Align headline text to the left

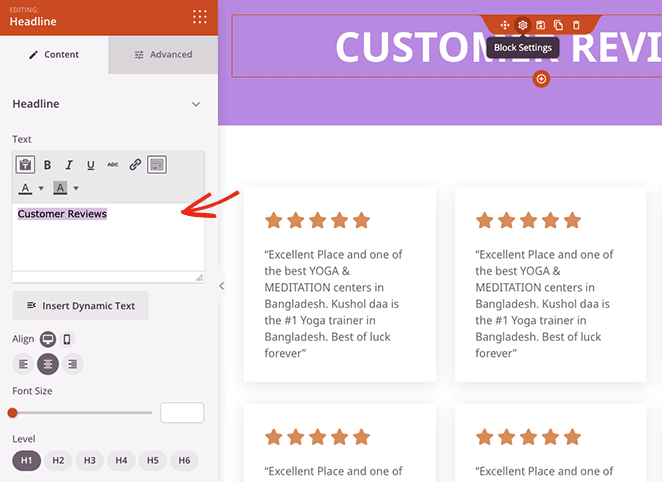24,364
